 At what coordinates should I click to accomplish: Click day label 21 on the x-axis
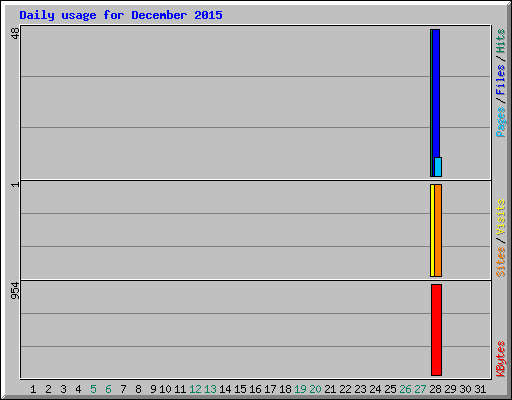pyautogui.click(x=330, y=389)
